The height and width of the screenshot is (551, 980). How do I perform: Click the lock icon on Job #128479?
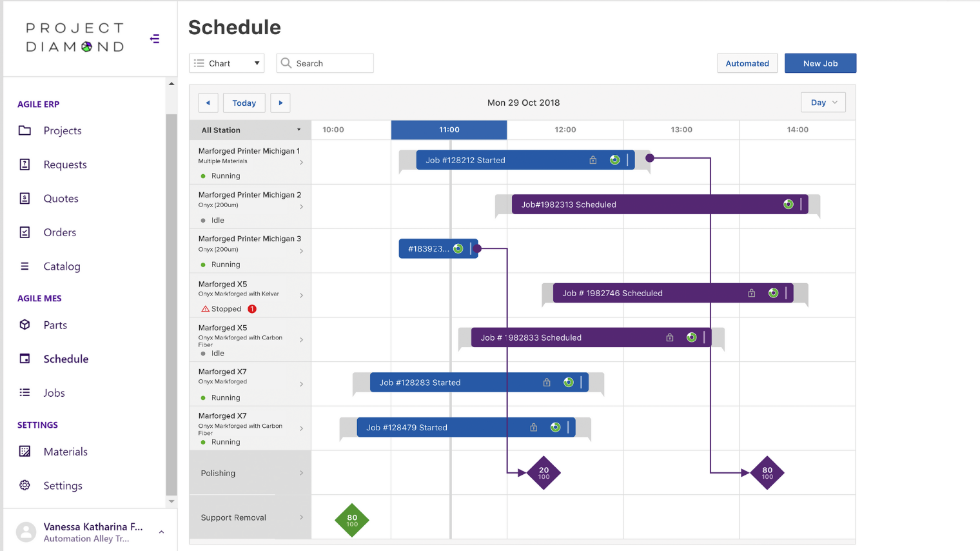click(x=533, y=427)
